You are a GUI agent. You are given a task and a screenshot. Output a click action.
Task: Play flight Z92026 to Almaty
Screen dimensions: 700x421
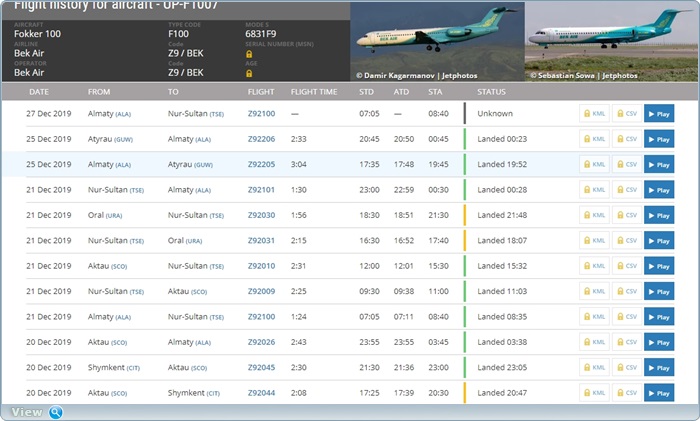pos(659,342)
